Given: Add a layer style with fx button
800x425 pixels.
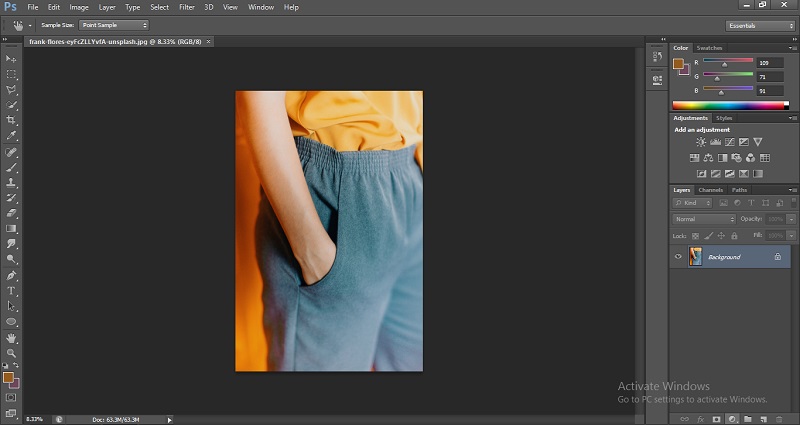Looking at the screenshot, I should pyautogui.click(x=701, y=419).
